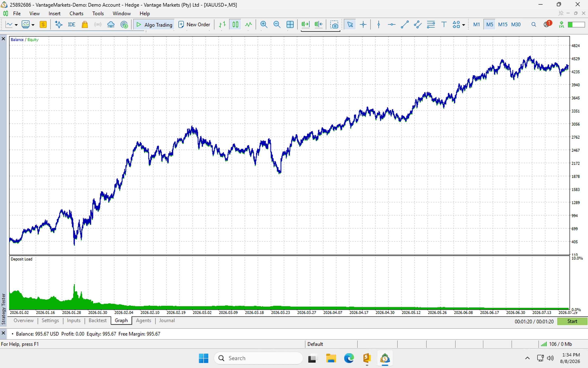Switch to the Journal tab

pyautogui.click(x=167, y=321)
